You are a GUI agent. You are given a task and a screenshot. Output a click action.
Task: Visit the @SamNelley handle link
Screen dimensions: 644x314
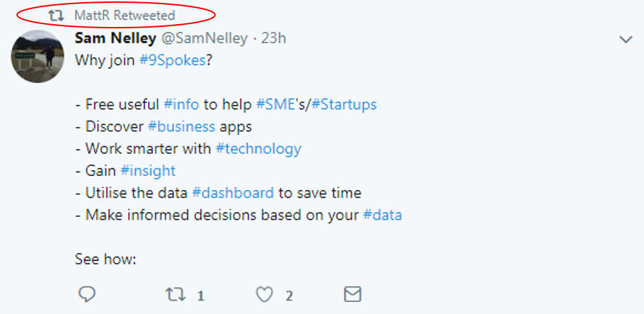point(204,38)
